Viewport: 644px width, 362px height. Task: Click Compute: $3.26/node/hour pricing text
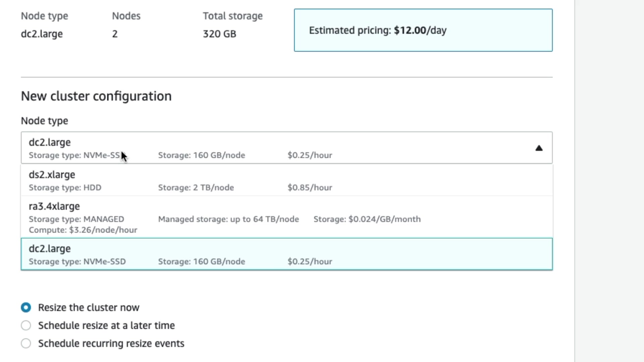tap(83, 230)
